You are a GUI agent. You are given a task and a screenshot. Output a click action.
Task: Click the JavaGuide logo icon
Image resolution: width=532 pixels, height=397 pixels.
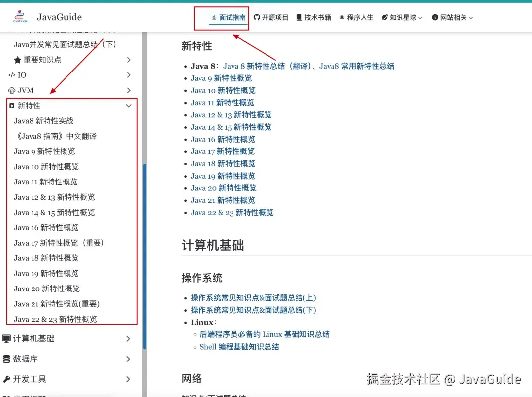pos(19,16)
